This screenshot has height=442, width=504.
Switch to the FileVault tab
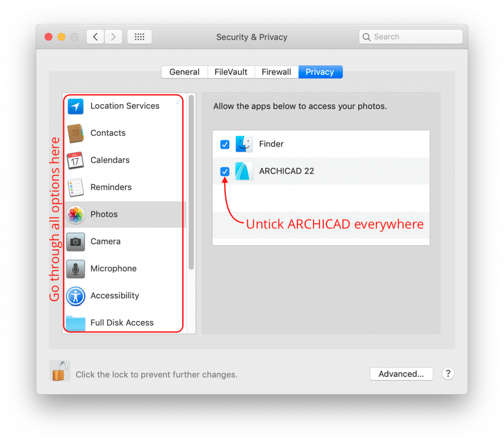pyautogui.click(x=231, y=72)
